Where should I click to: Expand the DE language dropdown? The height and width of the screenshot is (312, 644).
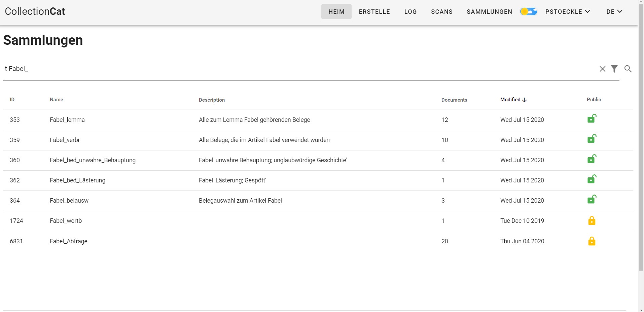coord(614,12)
